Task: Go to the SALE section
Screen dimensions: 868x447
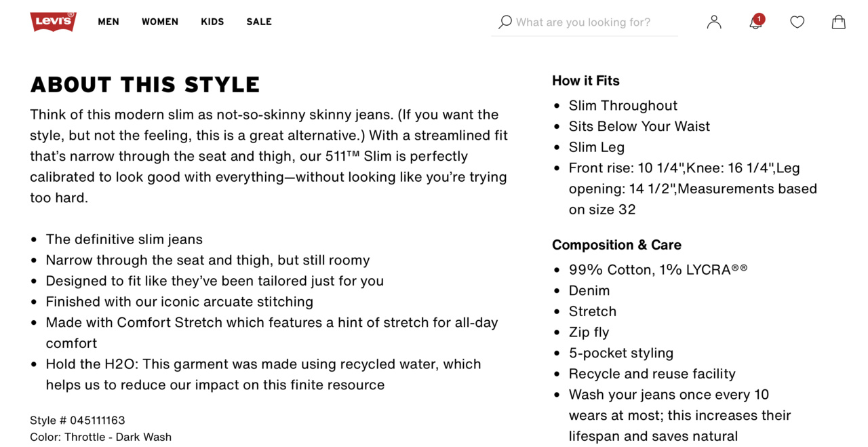Action: tap(259, 22)
